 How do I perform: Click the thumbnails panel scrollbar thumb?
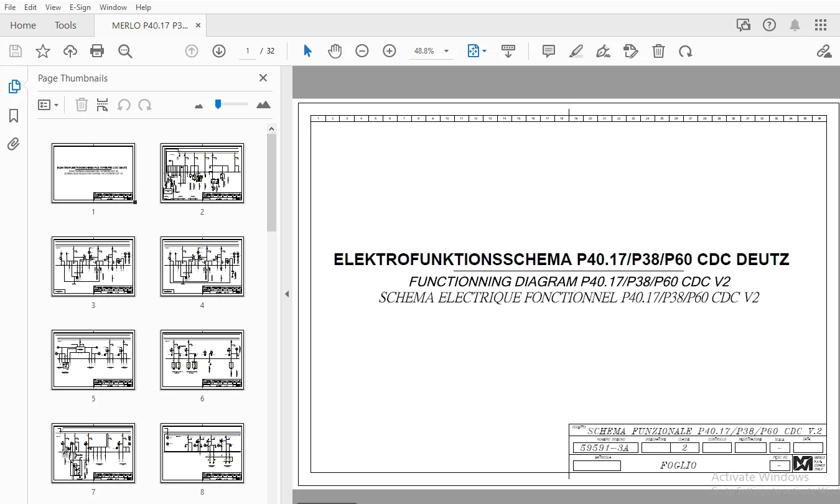pyautogui.click(x=271, y=183)
